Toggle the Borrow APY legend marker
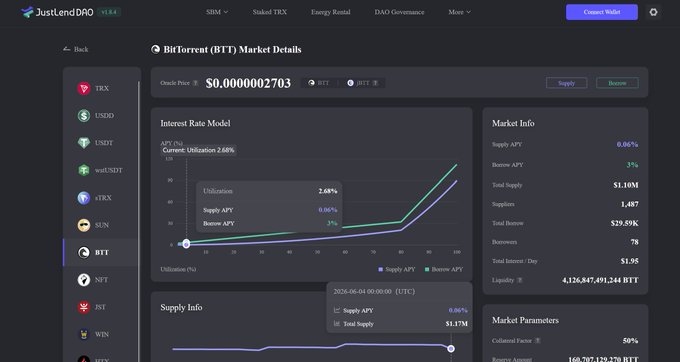This screenshot has width=680, height=362. pyautogui.click(x=427, y=270)
